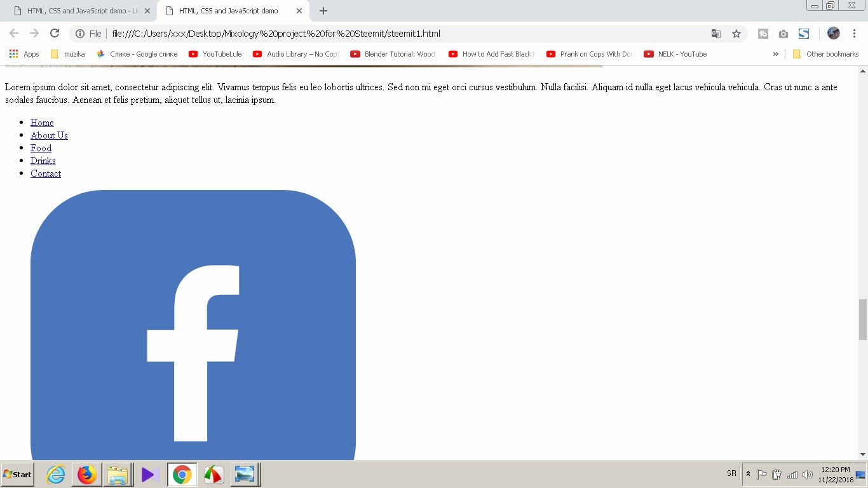868x488 pixels.
Task: Open the Blender Tutorial bookmark
Action: [393, 54]
